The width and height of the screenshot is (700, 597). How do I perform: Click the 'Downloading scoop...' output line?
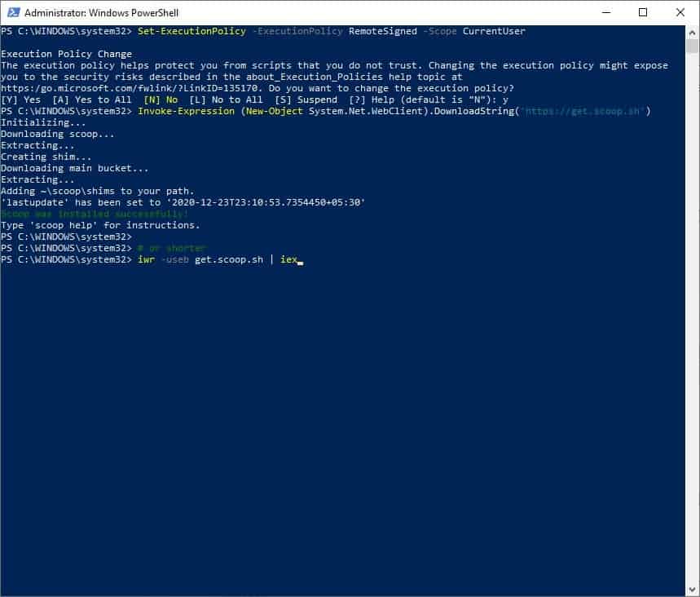[58, 134]
